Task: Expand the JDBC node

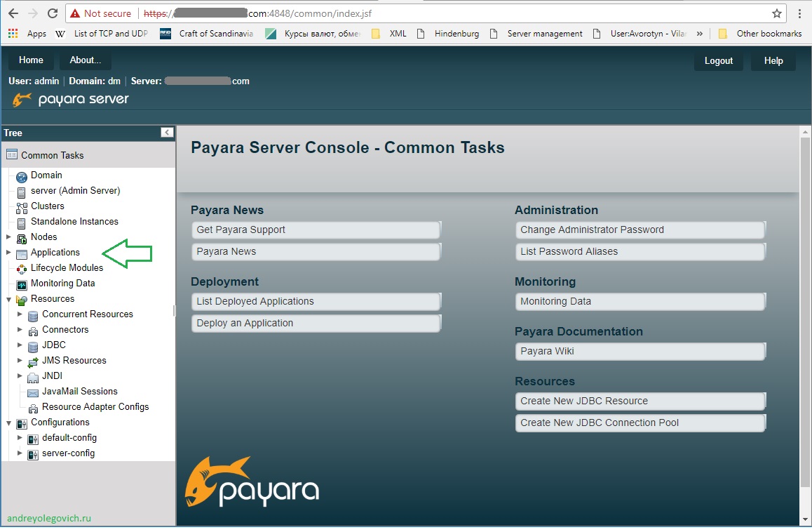Action: point(20,345)
